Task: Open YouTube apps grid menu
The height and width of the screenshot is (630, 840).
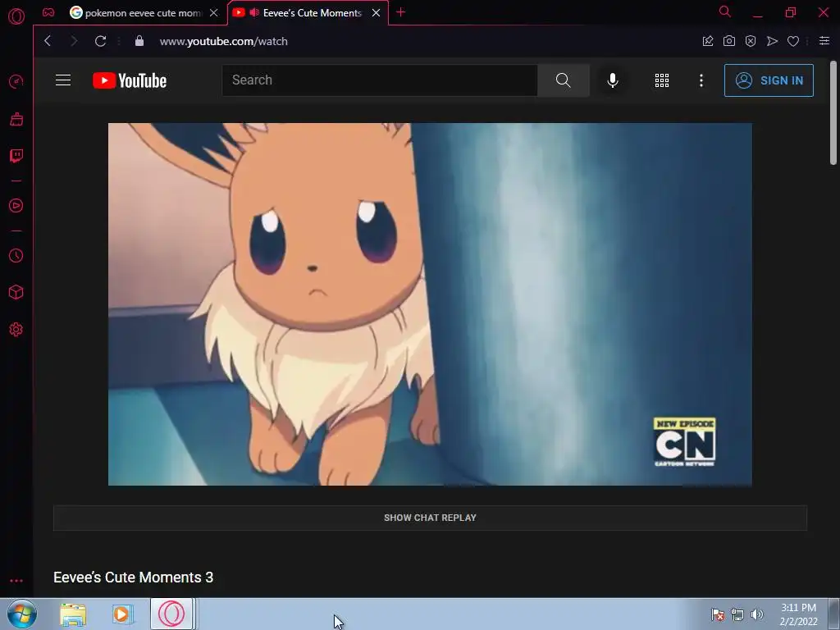Action: 662,80
